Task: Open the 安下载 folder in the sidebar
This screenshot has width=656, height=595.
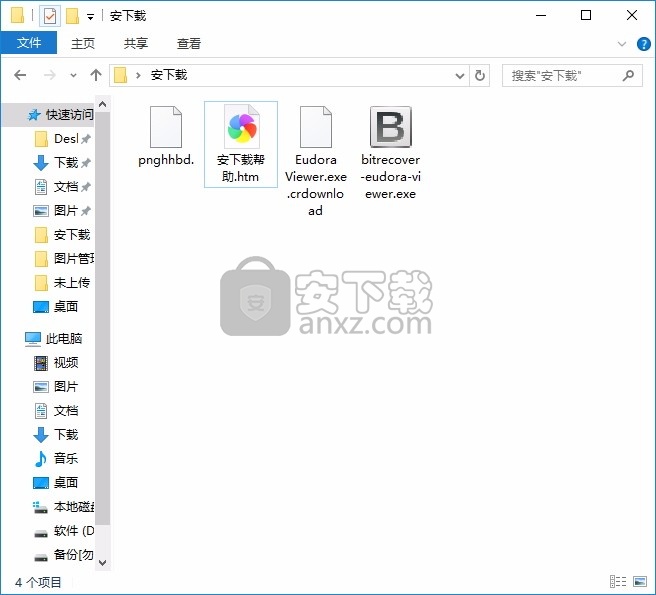Action: tap(62, 235)
